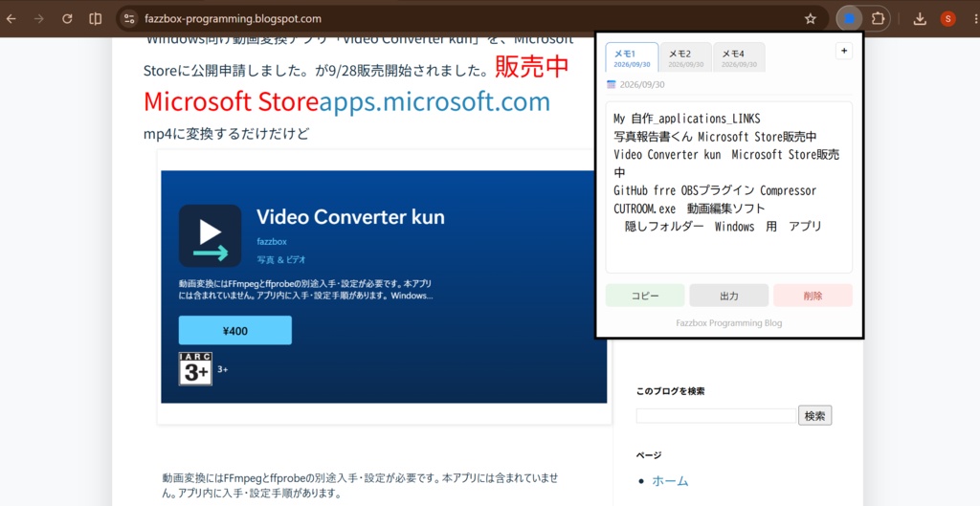980x506 pixels.
Task: Click the IARC 3+ rating badge
Action: 195,369
